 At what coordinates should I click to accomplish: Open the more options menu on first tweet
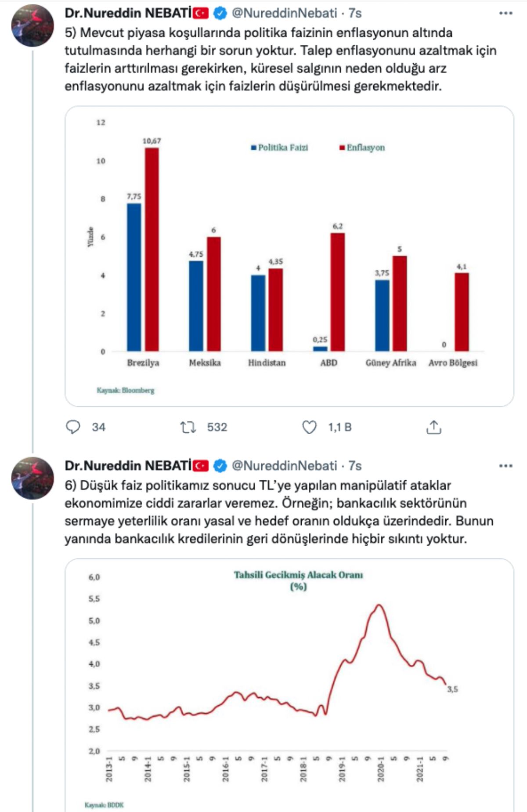tap(506, 13)
